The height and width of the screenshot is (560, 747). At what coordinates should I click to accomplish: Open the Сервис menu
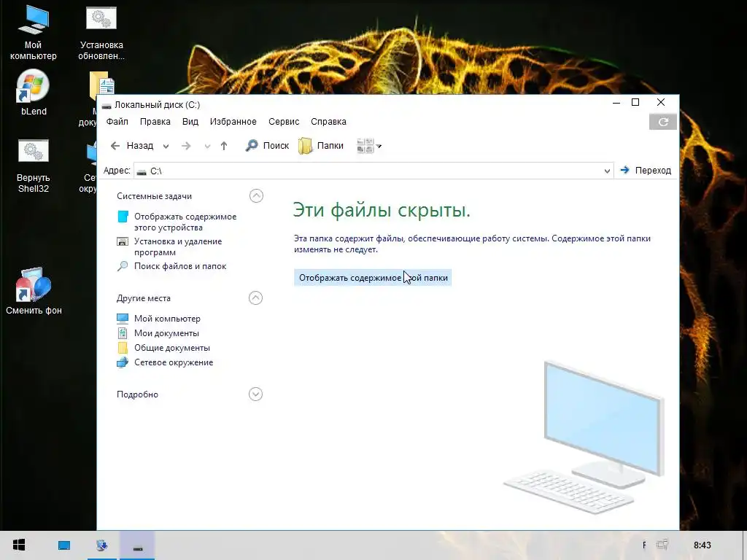284,122
